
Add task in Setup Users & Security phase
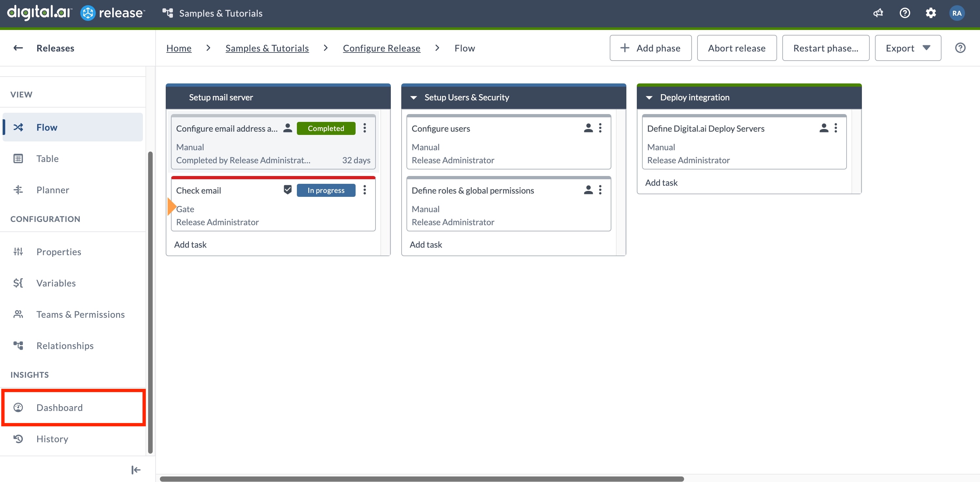426,244
